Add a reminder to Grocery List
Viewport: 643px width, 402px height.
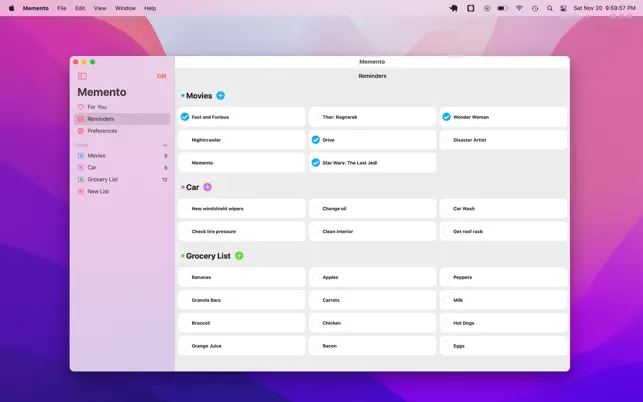coord(239,256)
